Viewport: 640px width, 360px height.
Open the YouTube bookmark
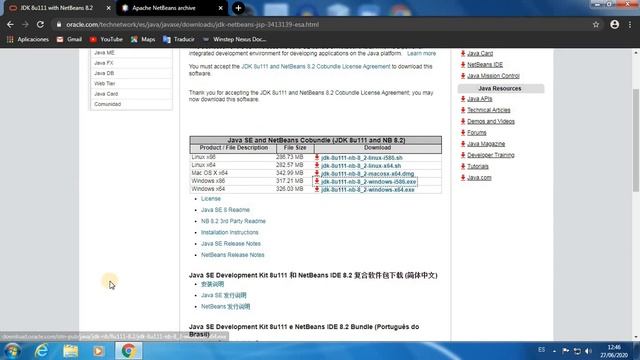pos(106,39)
